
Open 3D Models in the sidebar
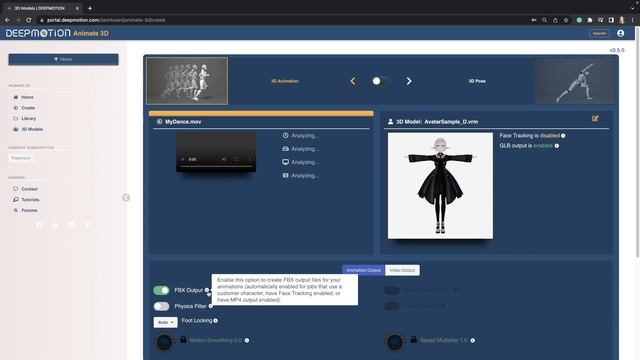coord(32,129)
